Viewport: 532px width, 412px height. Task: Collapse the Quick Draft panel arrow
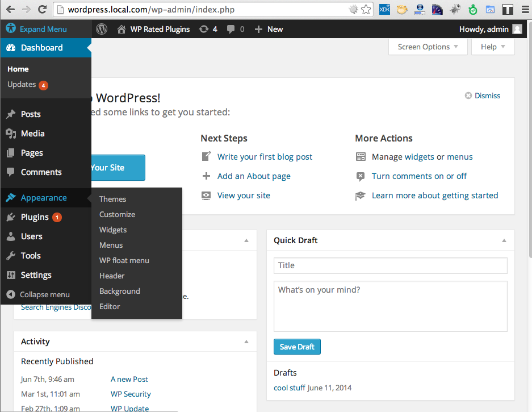(x=504, y=240)
